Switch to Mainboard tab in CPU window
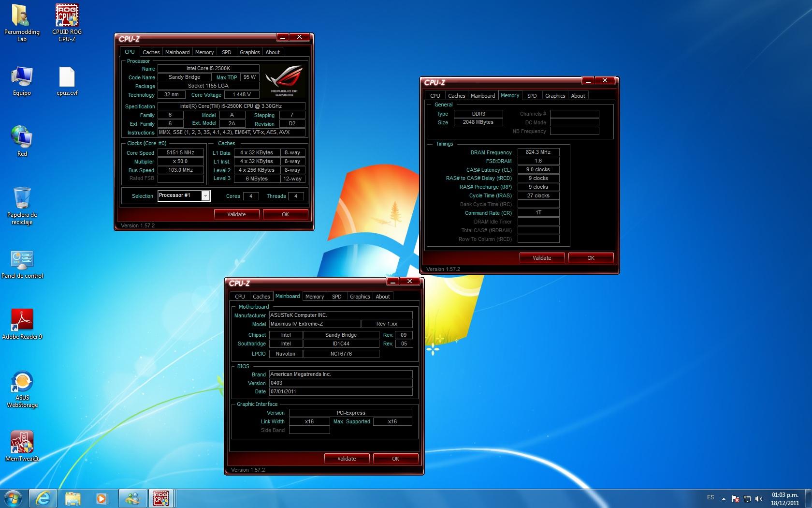 [x=177, y=52]
